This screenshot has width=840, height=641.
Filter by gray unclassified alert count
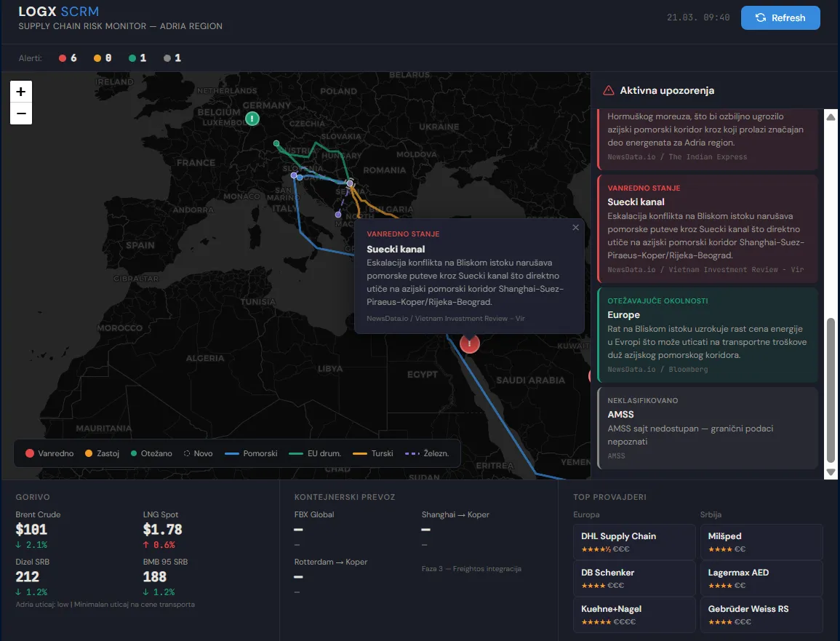[172, 58]
